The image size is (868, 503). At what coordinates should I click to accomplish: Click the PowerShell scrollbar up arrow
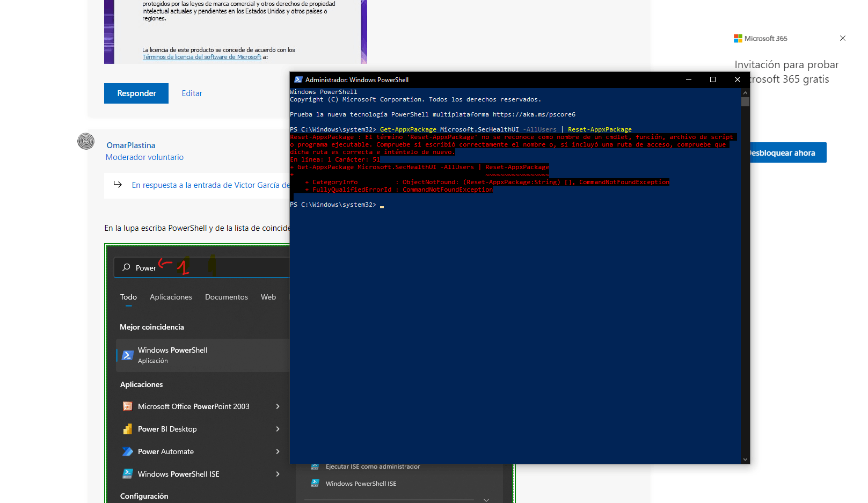(745, 92)
